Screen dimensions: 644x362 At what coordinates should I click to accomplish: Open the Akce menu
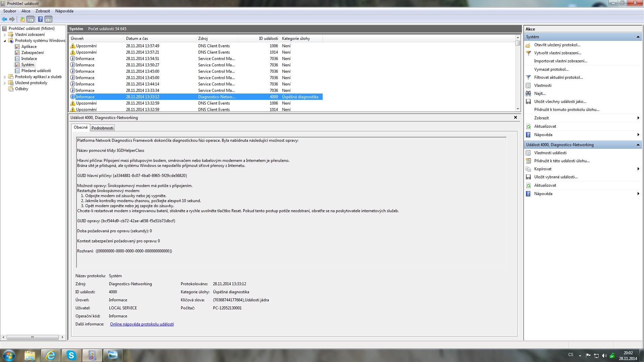tap(26, 11)
